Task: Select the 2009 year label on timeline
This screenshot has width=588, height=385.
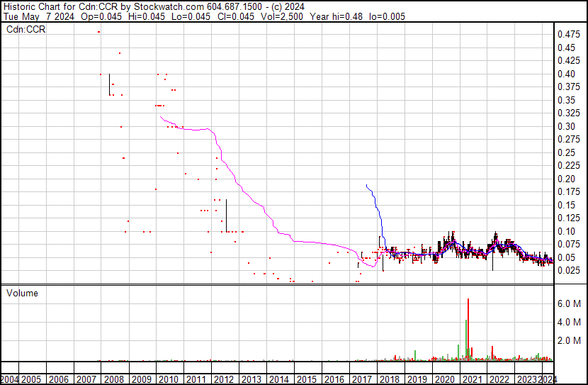Action: tap(142, 379)
